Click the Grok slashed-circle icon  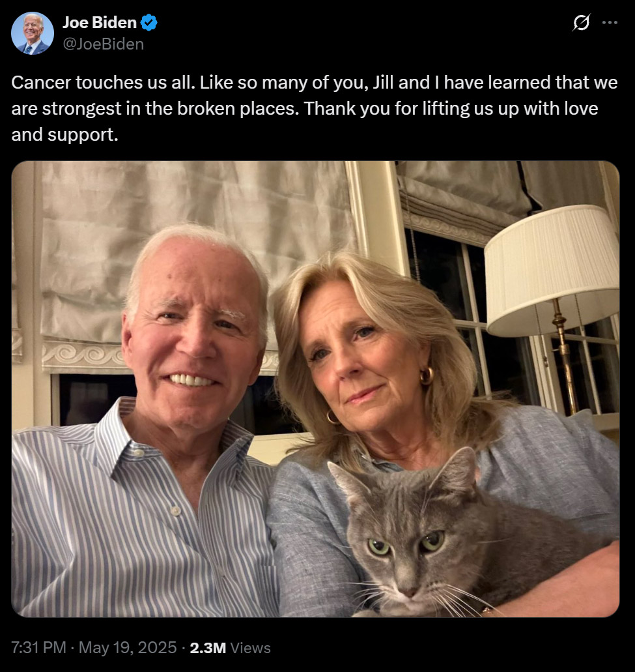pyautogui.click(x=580, y=23)
